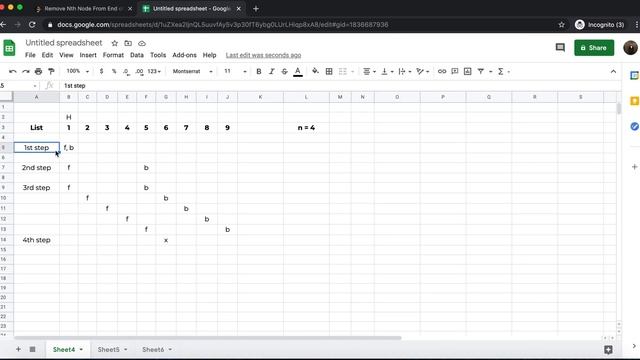Open text color picker

(298, 71)
